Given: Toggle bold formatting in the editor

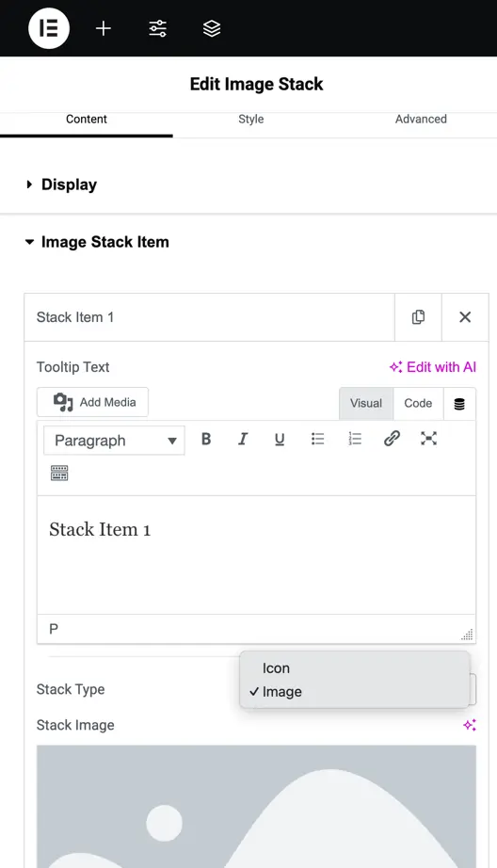Looking at the screenshot, I should click(x=206, y=439).
